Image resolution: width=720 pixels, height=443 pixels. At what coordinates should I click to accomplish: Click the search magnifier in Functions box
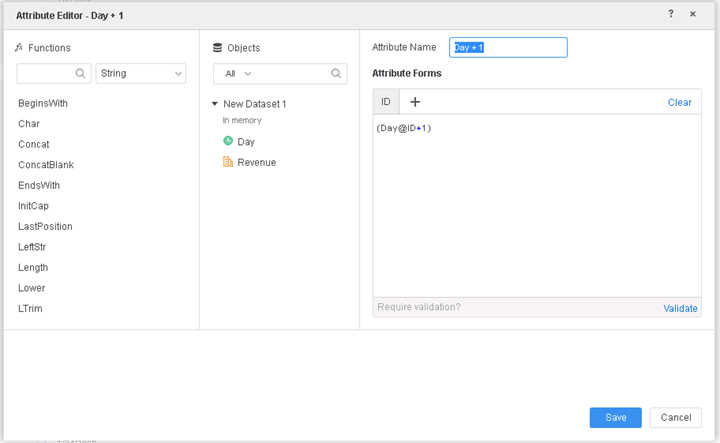click(81, 73)
